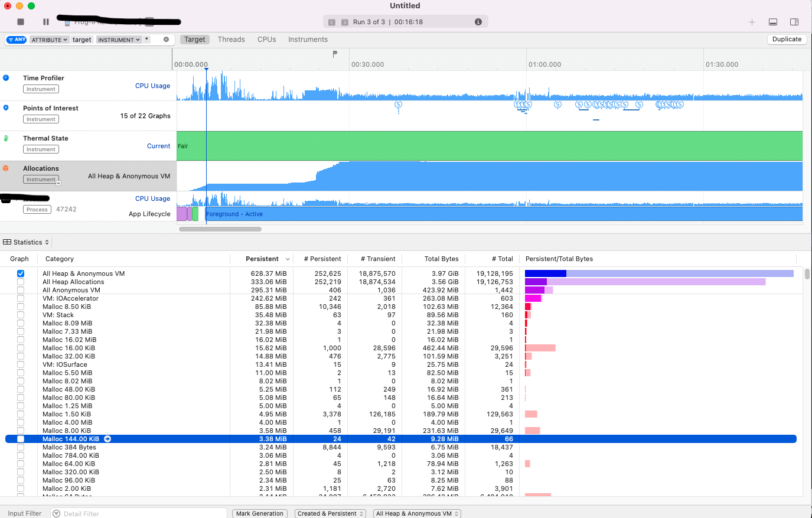This screenshot has width=812, height=518.
Task: Open the INSTRUMENT dropdown
Action: tap(119, 40)
